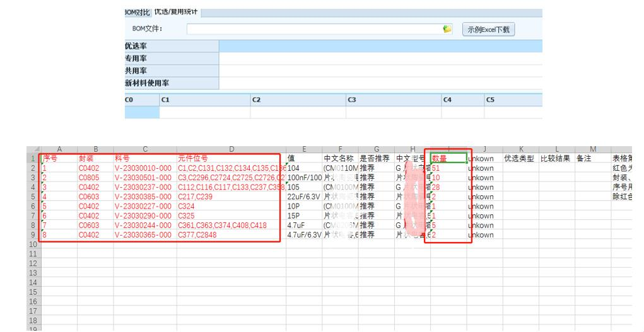Image resolution: width=644 pixels, height=332 pixels.
Task: Select the 优选率 row label
Action: tap(172, 46)
